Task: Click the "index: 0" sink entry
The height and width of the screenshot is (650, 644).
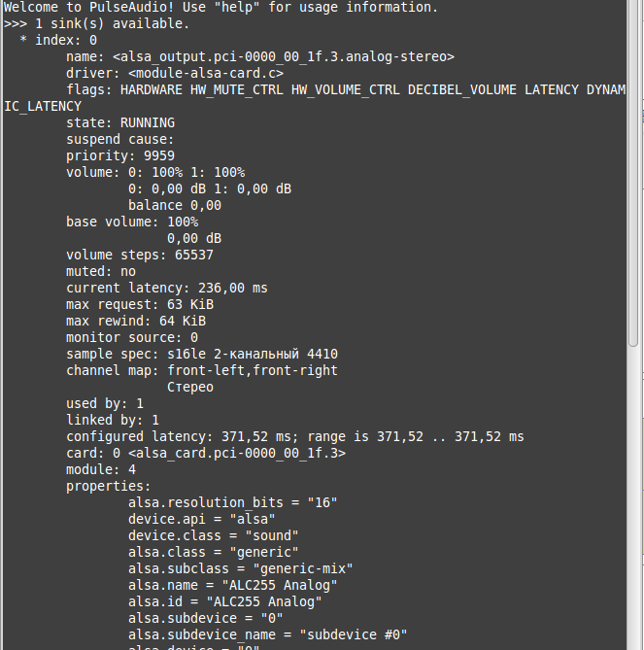Action: [64, 41]
